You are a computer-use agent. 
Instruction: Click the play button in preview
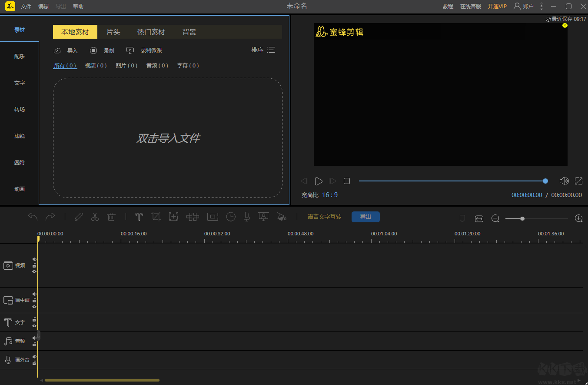tap(319, 181)
